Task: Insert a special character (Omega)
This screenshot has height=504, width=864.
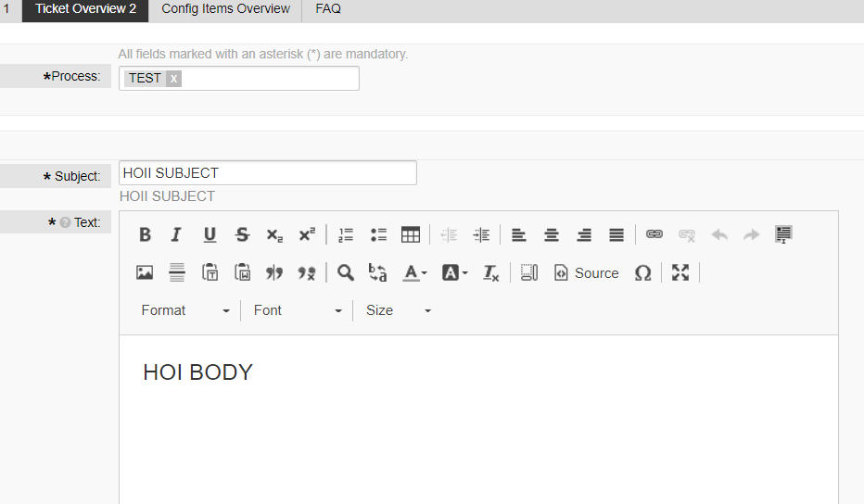Action: point(643,272)
